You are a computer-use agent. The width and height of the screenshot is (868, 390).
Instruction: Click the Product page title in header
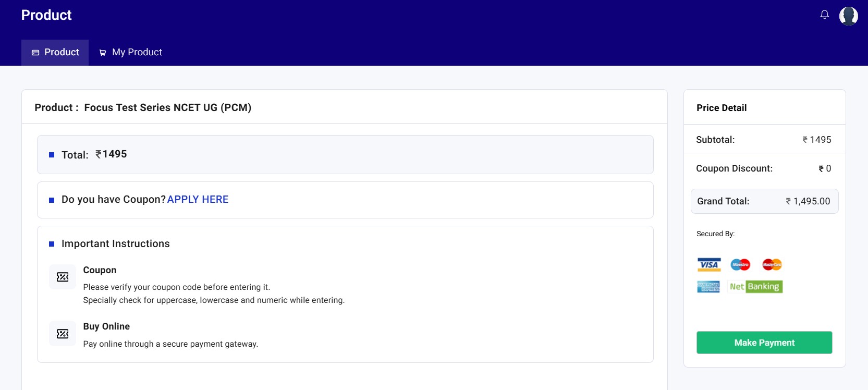[x=46, y=15]
